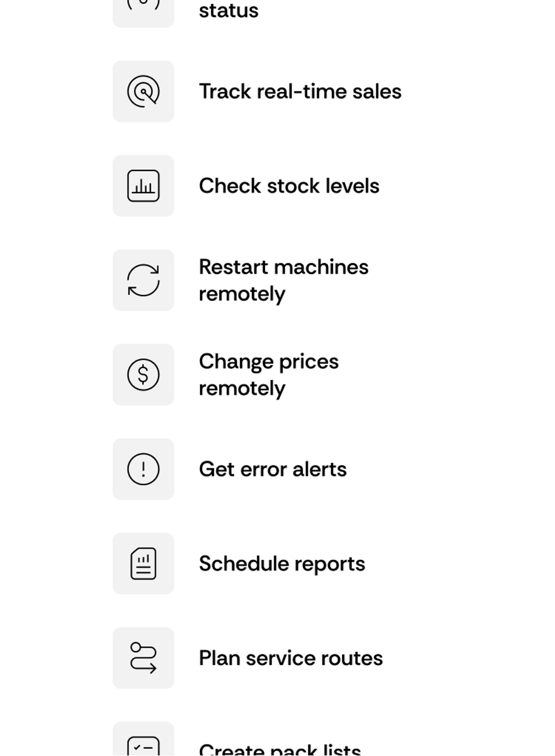Click the exclamation mark error alerts icon

coord(143,469)
